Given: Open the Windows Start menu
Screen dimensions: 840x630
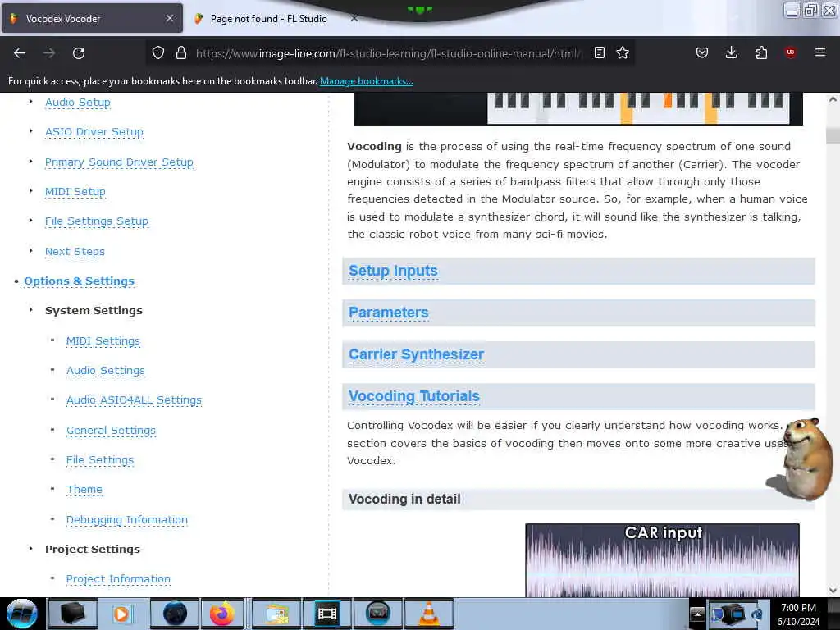Looking at the screenshot, I should tap(22, 614).
